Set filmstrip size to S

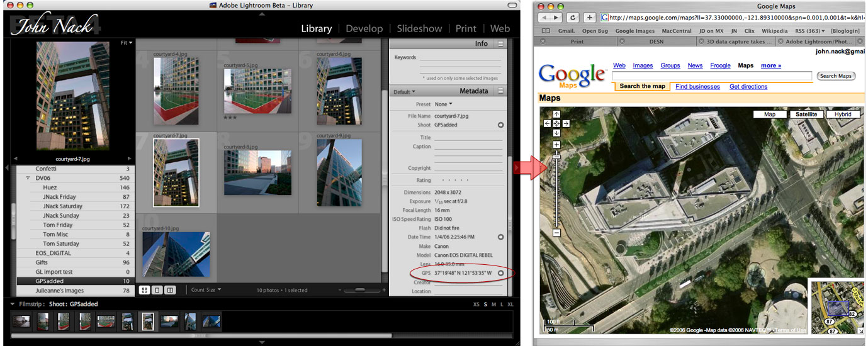click(x=485, y=304)
